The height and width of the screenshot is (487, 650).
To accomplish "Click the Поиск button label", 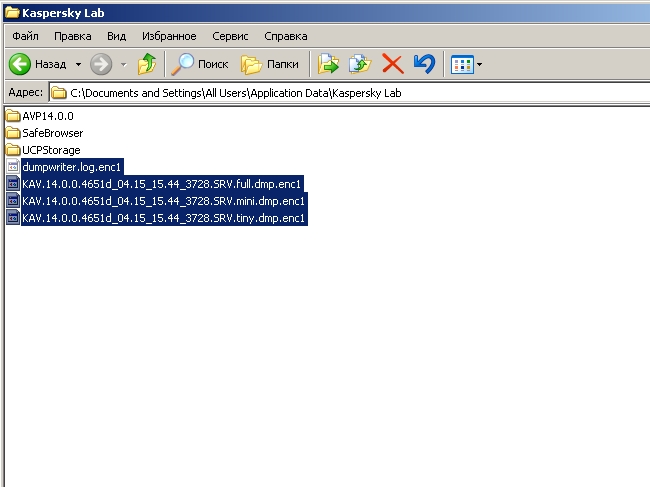I will tap(213, 64).
